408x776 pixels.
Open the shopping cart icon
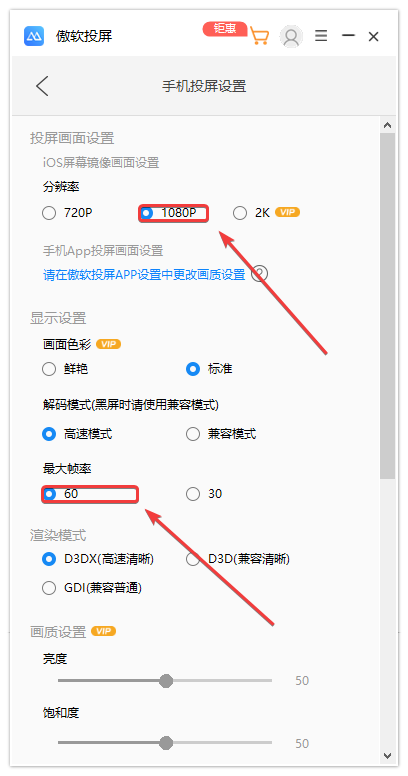coord(259,36)
